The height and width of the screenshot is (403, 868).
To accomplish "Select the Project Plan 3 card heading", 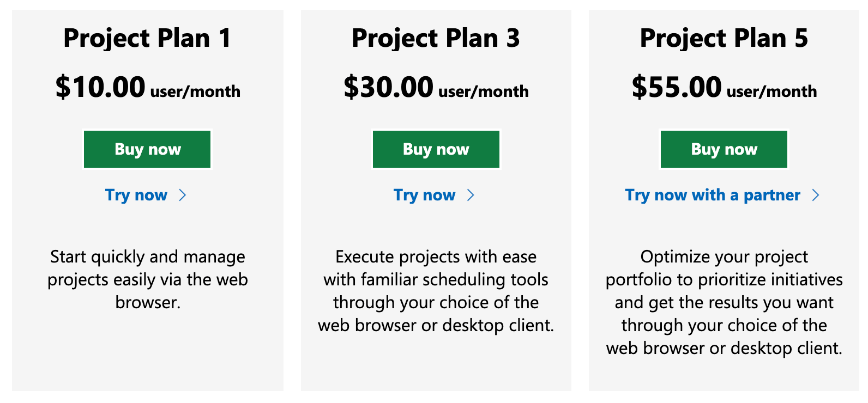I will coord(436,38).
